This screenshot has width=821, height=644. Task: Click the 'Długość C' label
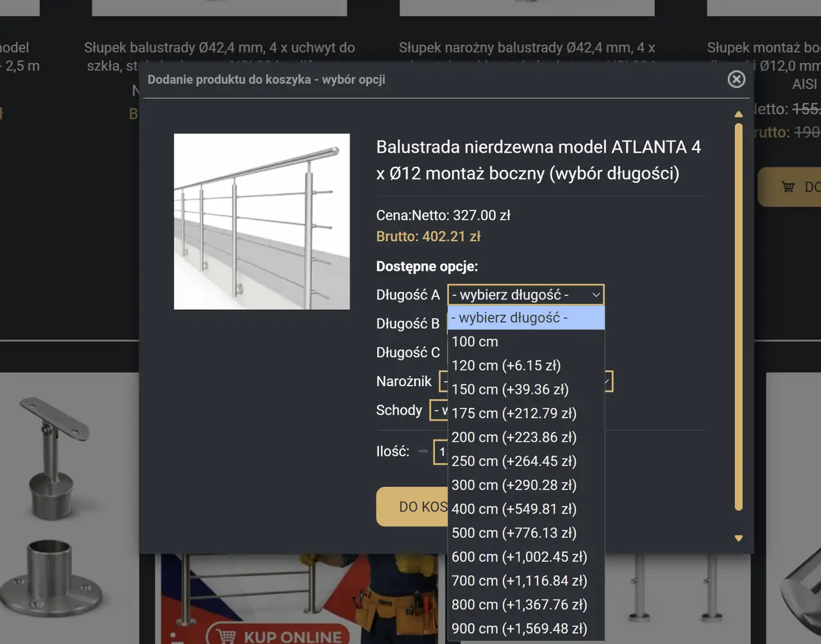(408, 352)
